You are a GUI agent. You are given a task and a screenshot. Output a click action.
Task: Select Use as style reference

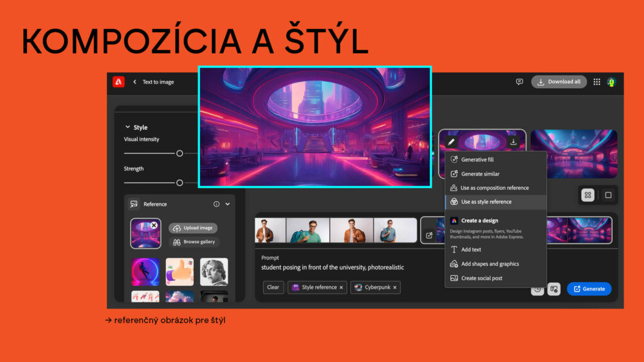(496, 202)
